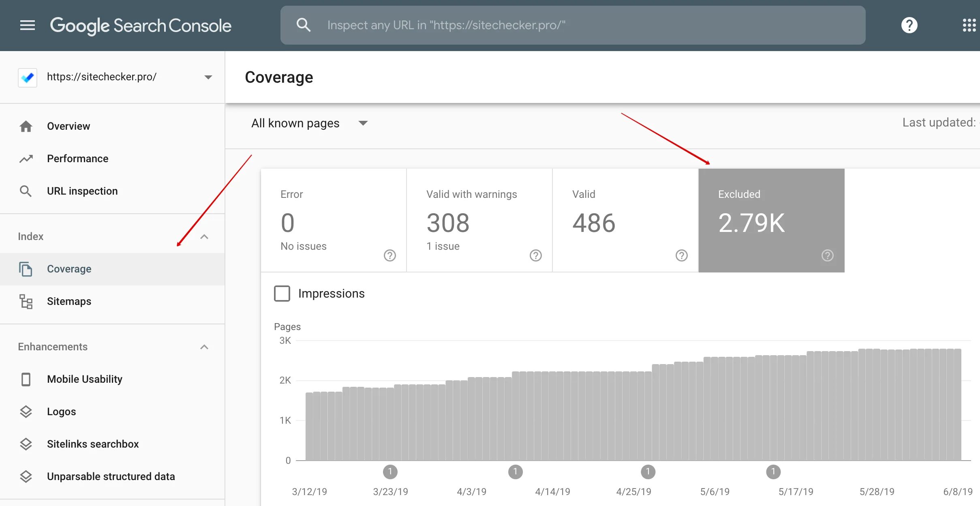Open Mobile Usability report
The image size is (980, 506).
[84, 379]
